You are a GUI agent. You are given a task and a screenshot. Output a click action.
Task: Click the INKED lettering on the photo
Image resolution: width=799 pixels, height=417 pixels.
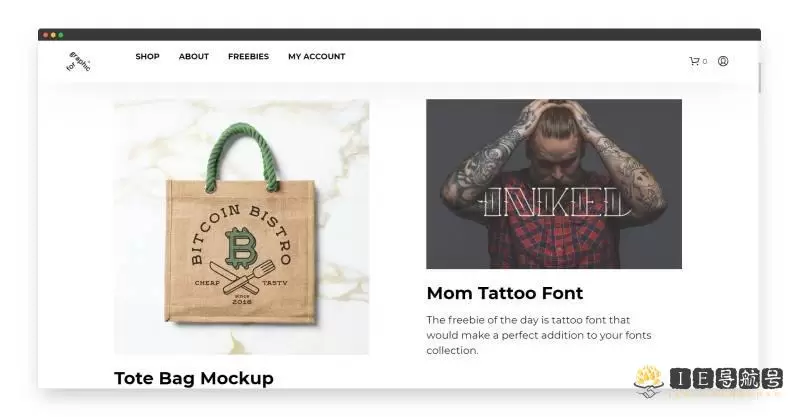[x=556, y=202]
